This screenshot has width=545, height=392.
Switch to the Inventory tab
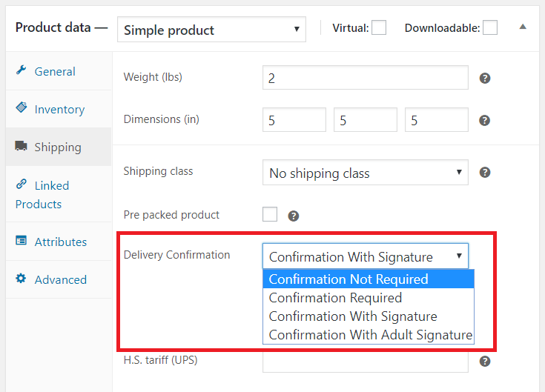pyautogui.click(x=59, y=109)
